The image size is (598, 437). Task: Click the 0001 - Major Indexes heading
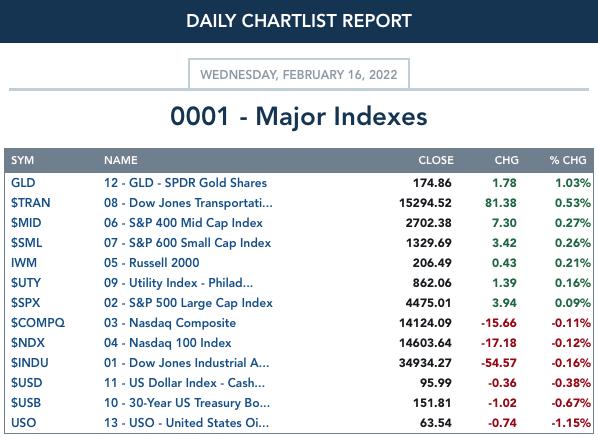[x=299, y=116]
